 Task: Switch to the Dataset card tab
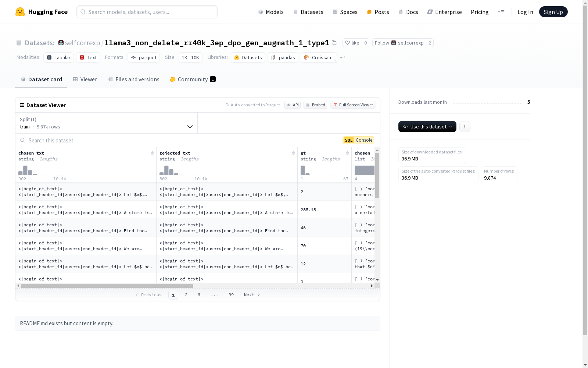click(x=41, y=79)
